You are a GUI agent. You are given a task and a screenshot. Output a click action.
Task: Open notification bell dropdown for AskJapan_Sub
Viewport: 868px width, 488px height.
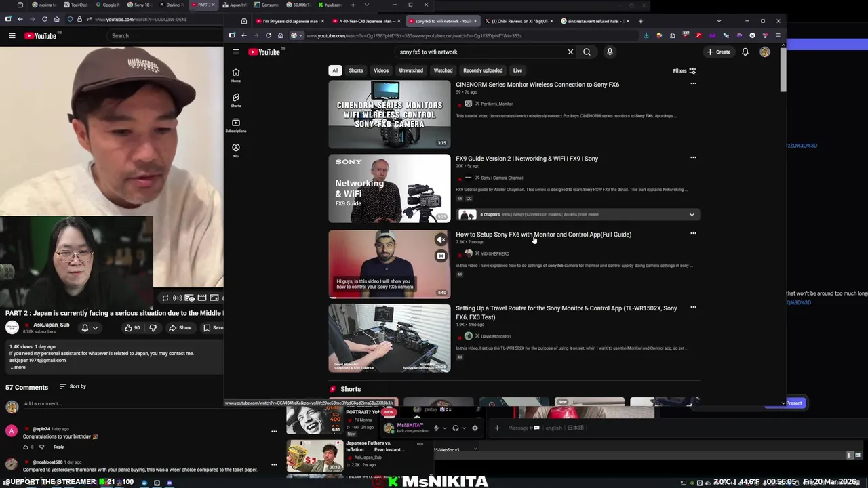(x=89, y=328)
